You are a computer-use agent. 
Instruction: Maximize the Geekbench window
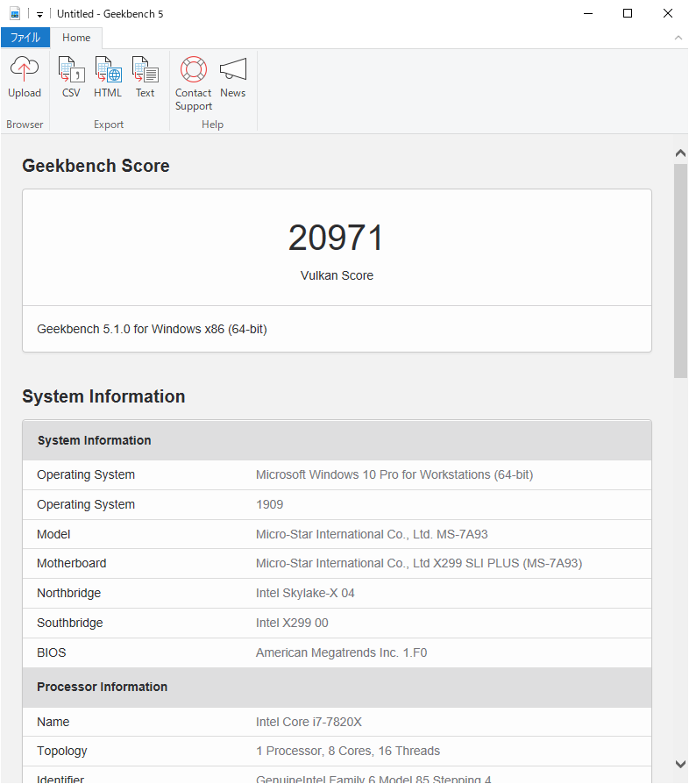pos(628,13)
